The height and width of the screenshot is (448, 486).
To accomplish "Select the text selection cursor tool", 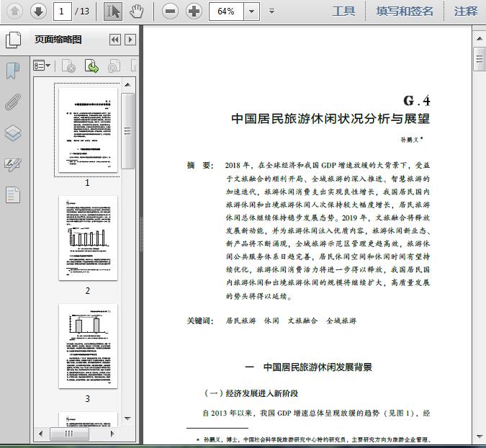I will coord(112,12).
